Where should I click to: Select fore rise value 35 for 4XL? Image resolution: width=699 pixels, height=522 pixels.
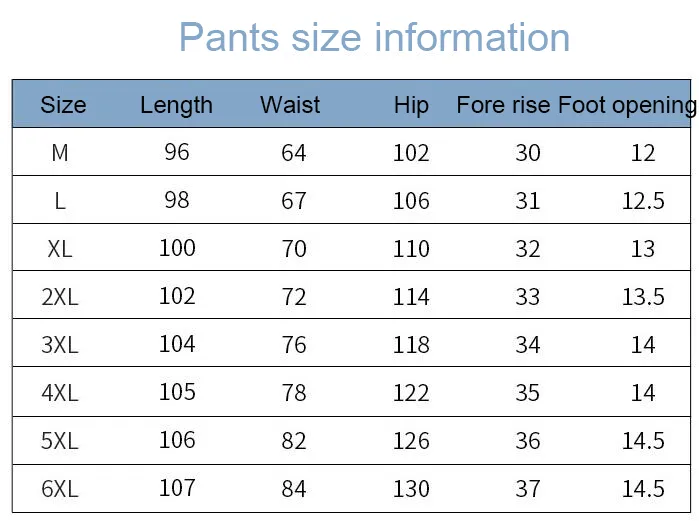(528, 393)
